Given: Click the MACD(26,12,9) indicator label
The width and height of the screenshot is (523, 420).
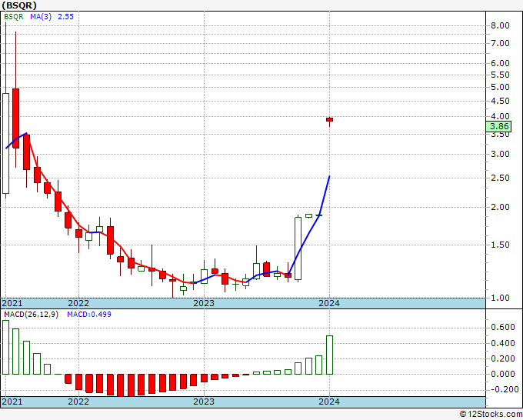Looking at the screenshot, I should [31, 315].
